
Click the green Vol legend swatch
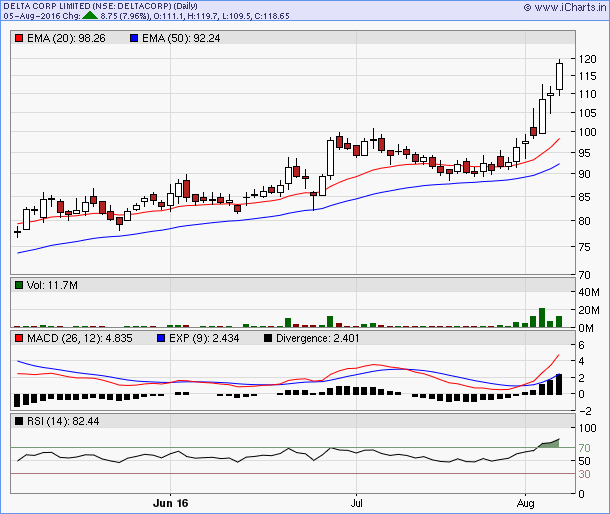[x=19, y=285]
